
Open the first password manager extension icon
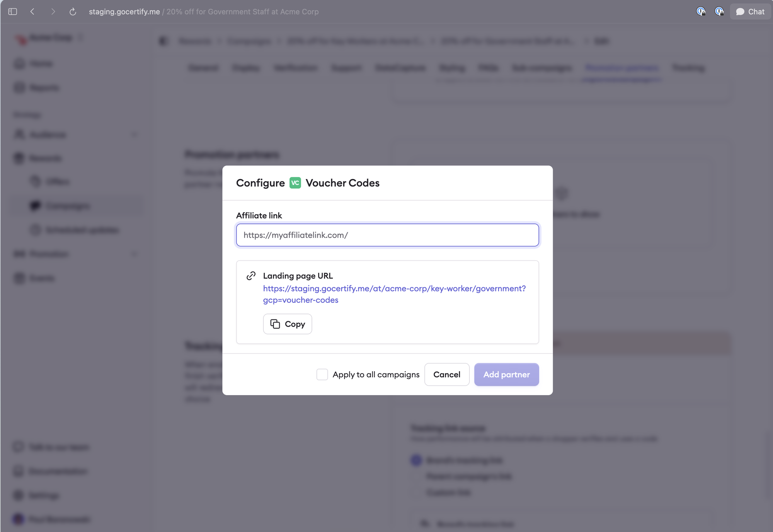click(x=701, y=12)
